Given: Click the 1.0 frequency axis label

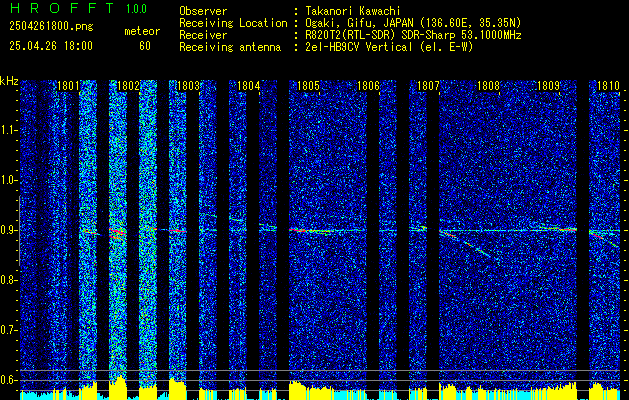Looking at the screenshot, I should tap(9, 181).
